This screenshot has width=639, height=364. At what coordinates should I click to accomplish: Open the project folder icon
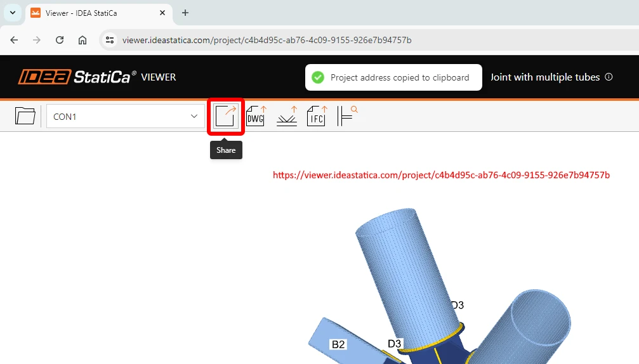click(25, 116)
